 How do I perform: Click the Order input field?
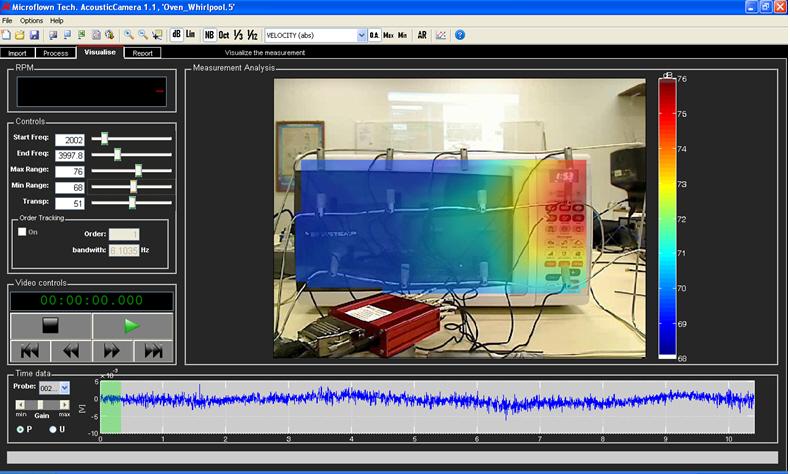(124, 234)
